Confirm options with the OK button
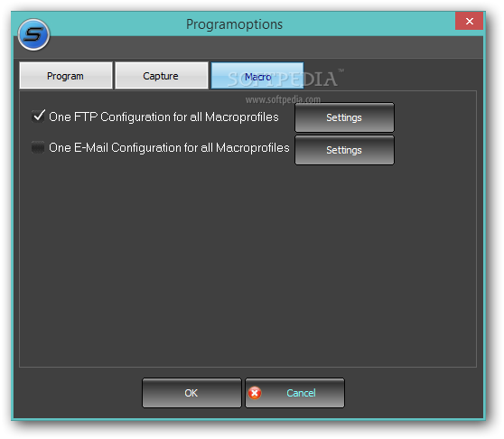The image size is (504, 439). (x=191, y=393)
